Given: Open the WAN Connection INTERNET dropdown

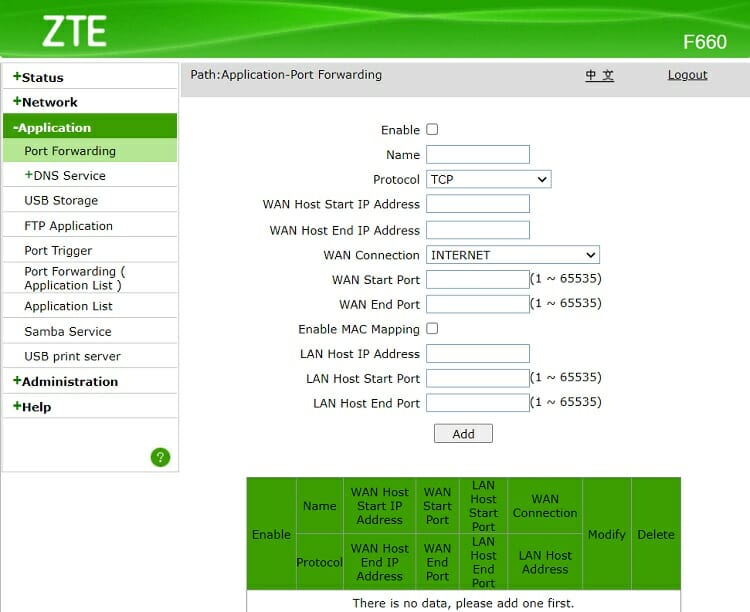Looking at the screenshot, I should pyautogui.click(x=512, y=255).
